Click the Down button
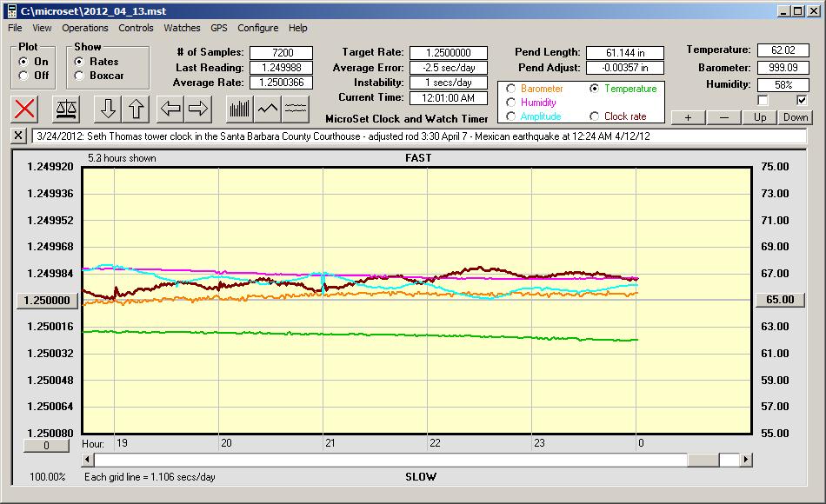The width and height of the screenshot is (826, 504). 796,117
